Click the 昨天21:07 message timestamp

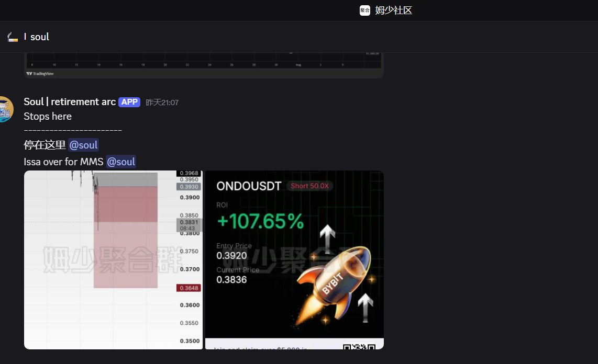(x=162, y=103)
